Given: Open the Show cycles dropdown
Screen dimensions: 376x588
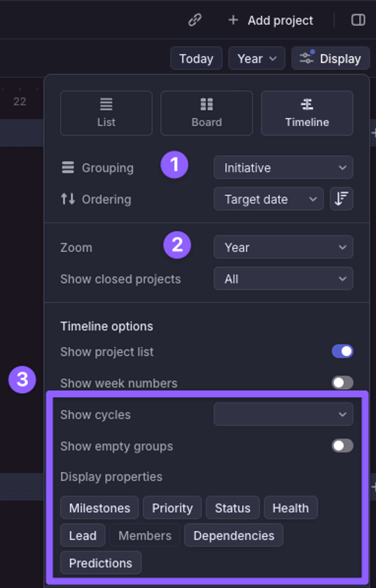Looking at the screenshot, I should [283, 414].
